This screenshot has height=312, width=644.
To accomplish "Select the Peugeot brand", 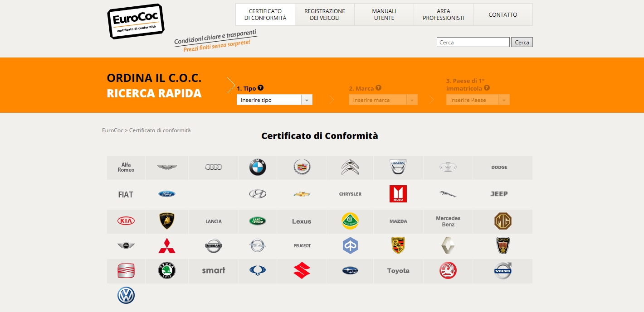I will (x=302, y=246).
